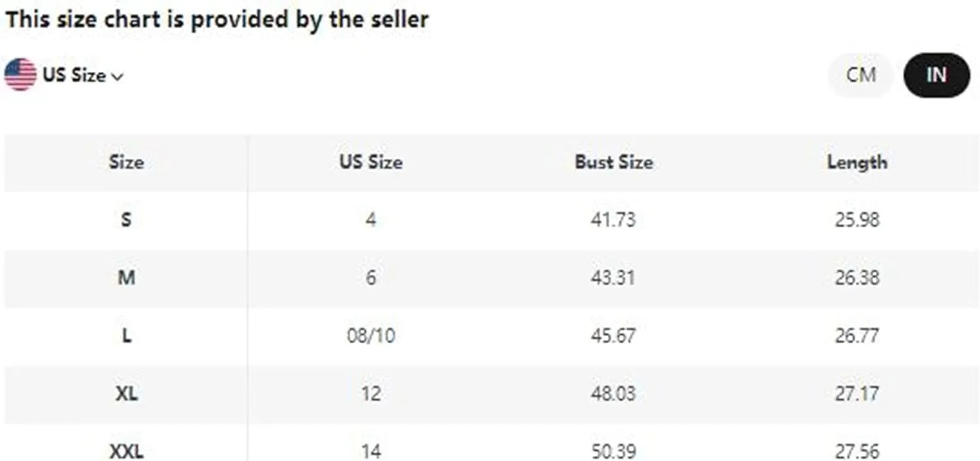The width and height of the screenshot is (980, 461).
Task: Click the Bust Size column header
Action: 613,162
